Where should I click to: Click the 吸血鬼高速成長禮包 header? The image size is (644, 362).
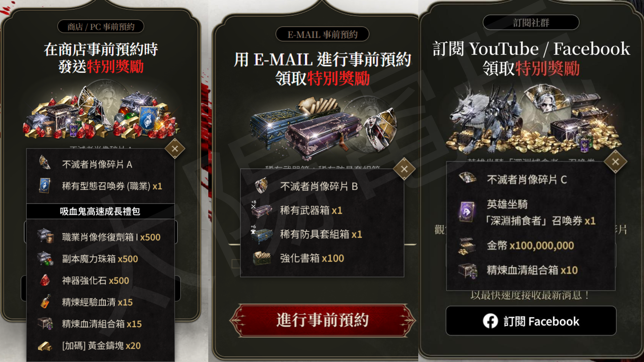coord(100,211)
